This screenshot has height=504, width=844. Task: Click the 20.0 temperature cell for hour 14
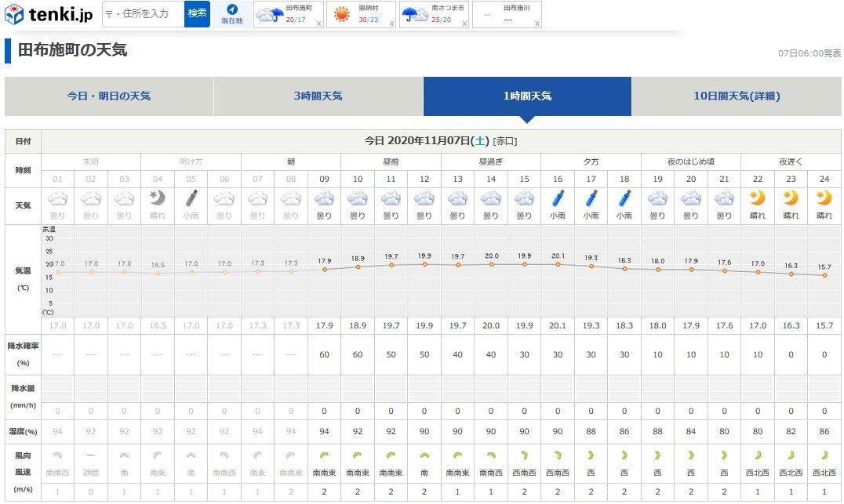point(491,326)
